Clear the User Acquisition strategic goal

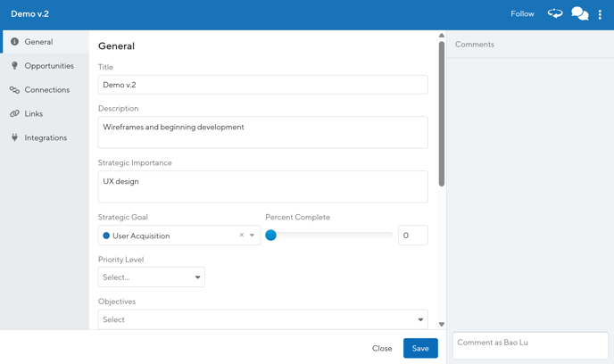[x=241, y=236]
